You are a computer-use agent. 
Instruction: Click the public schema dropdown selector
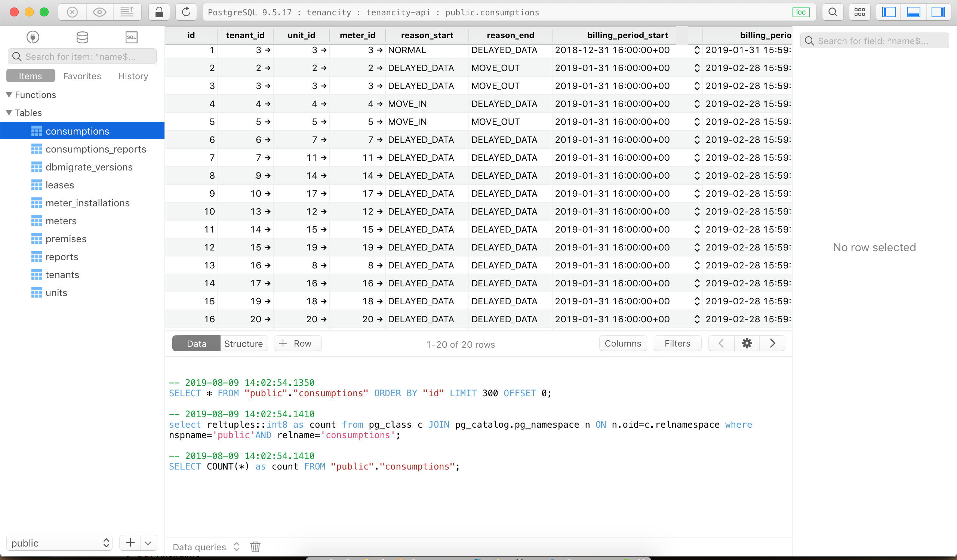tap(59, 543)
